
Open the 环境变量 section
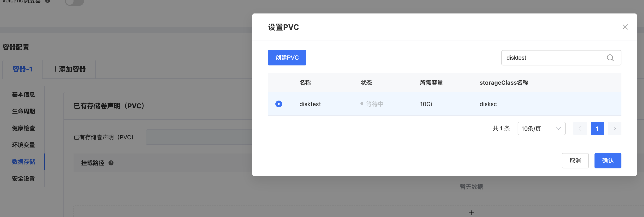point(24,145)
